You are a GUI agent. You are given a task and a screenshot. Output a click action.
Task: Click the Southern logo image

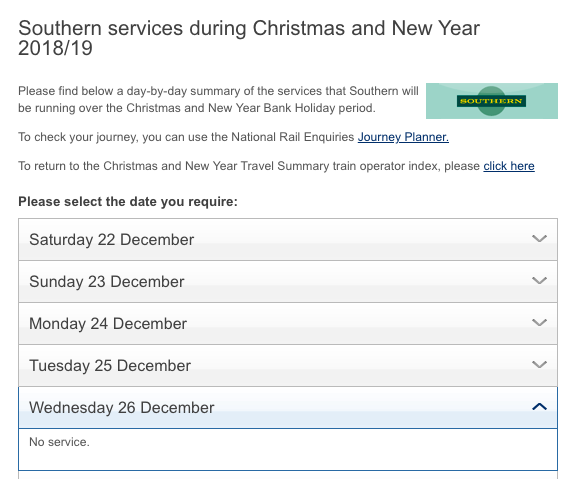(x=492, y=101)
